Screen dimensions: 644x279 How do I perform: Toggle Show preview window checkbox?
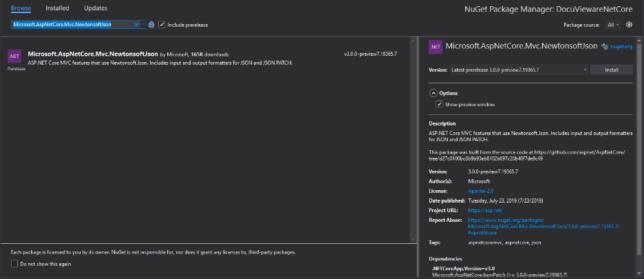(x=439, y=105)
